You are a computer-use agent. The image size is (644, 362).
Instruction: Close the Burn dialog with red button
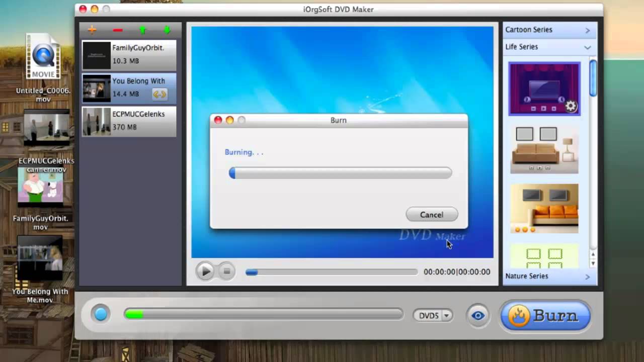[218, 120]
